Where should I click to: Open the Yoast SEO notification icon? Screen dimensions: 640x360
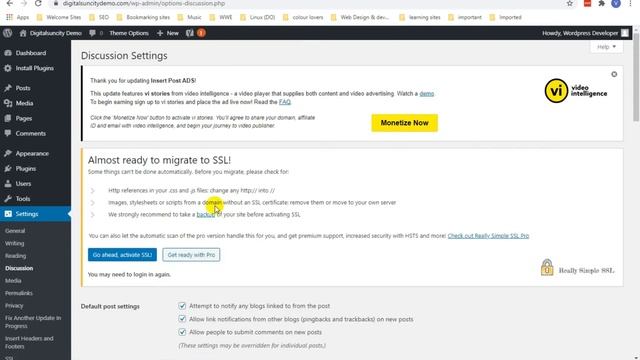(x=195, y=33)
